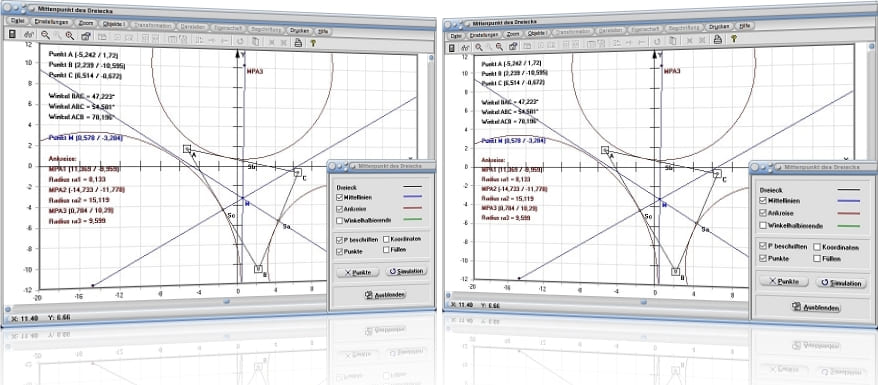This screenshot has width=878, height=385.
Task: Click the horizontal scrollbar thumb below left graph
Action: [226, 302]
